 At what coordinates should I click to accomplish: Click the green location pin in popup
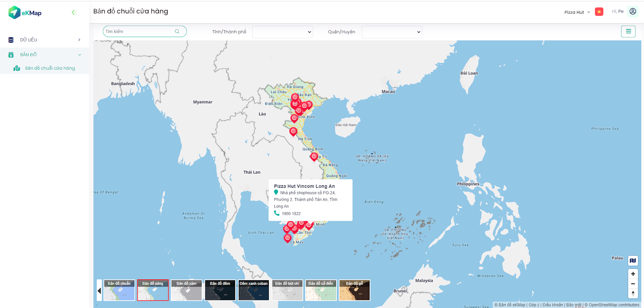click(276, 193)
